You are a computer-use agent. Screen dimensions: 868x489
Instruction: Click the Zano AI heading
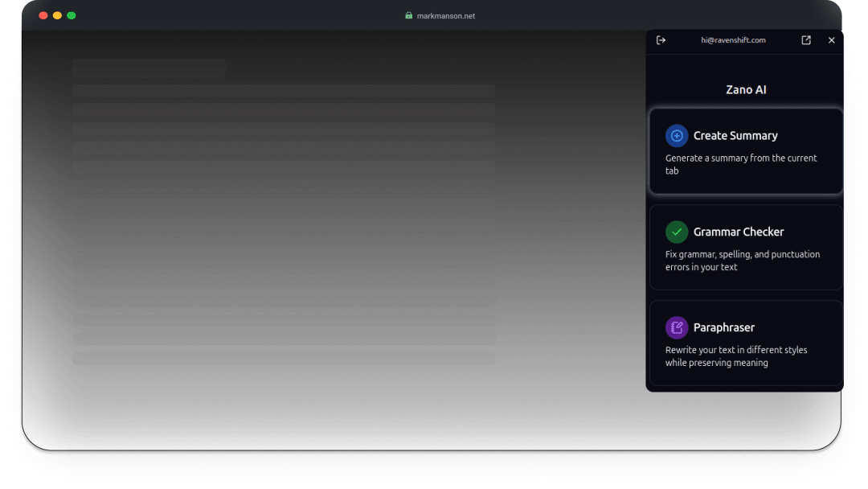[746, 90]
